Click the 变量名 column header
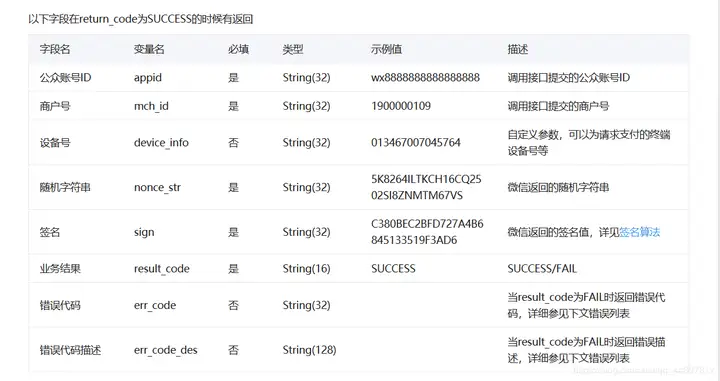Image resolution: width=720 pixels, height=381 pixels. [x=149, y=49]
